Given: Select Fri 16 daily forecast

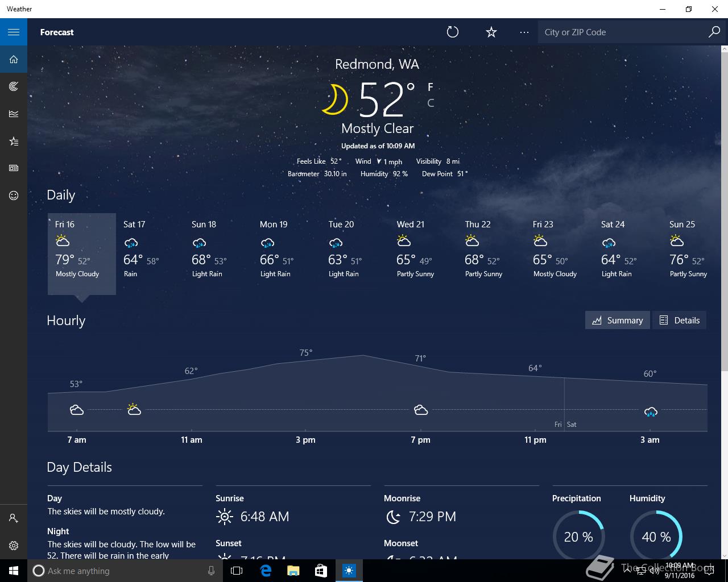Looking at the screenshot, I should click(82, 253).
